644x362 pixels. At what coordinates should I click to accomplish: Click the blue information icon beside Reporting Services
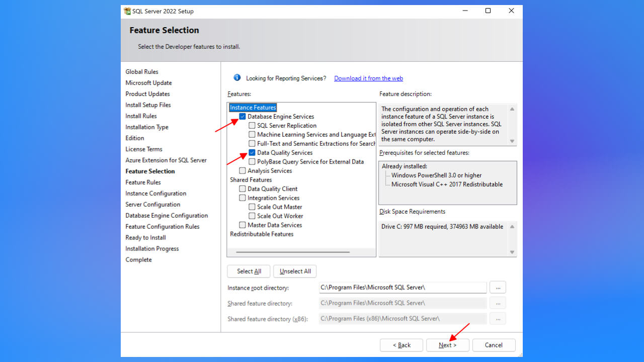point(237,78)
